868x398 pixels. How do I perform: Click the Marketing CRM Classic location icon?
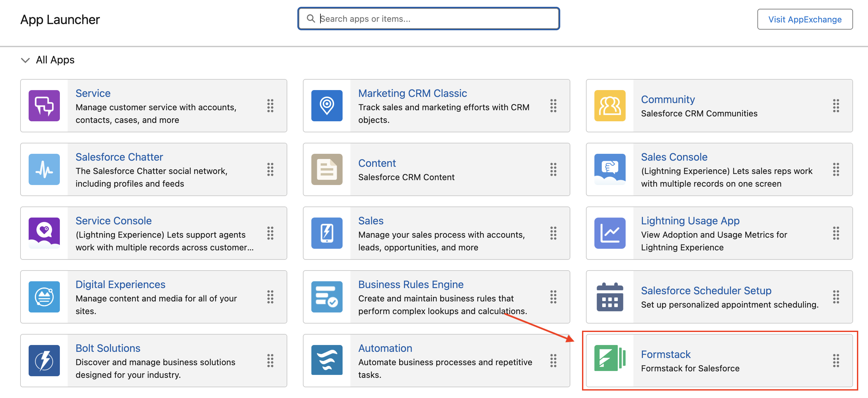327,106
